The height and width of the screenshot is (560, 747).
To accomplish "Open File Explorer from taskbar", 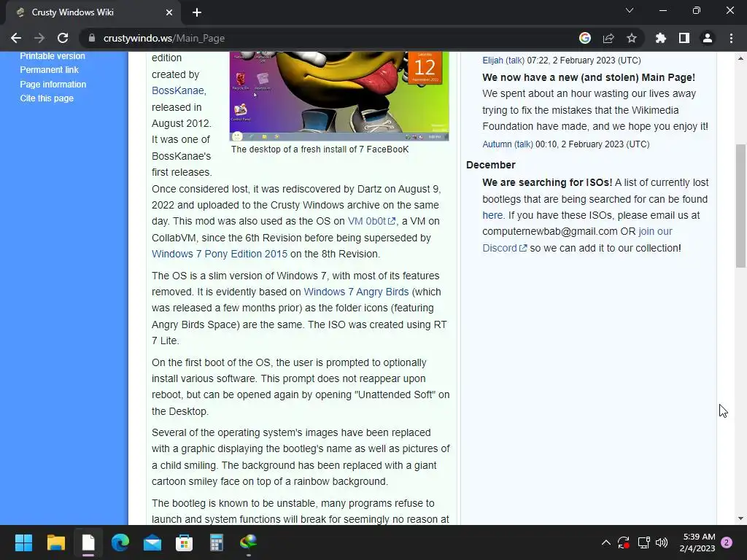I will click(55, 542).
